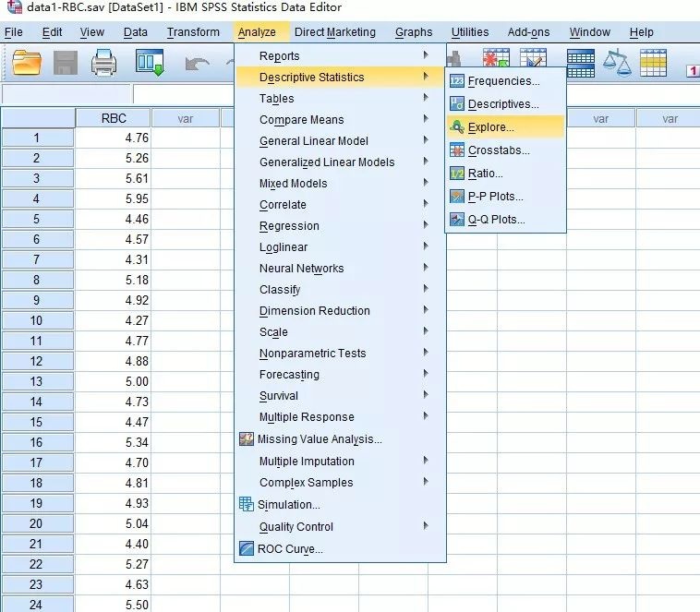Screen dimensions: 700x612
Task: Click the cell containing 4.40
Action: click(113, 544)
